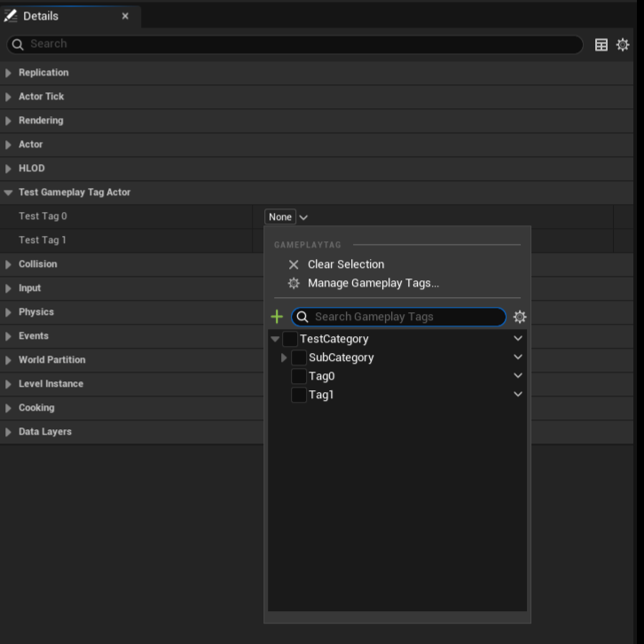This screenshot has height=644, width=644.
Task: Check the Tag1 checkbox
Action: click(x=299, y=395)
